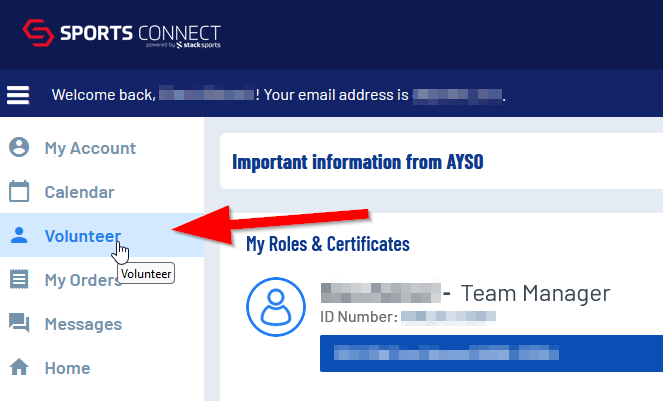
Task: Click the Volunteer person icon
Action: [19, 236]
